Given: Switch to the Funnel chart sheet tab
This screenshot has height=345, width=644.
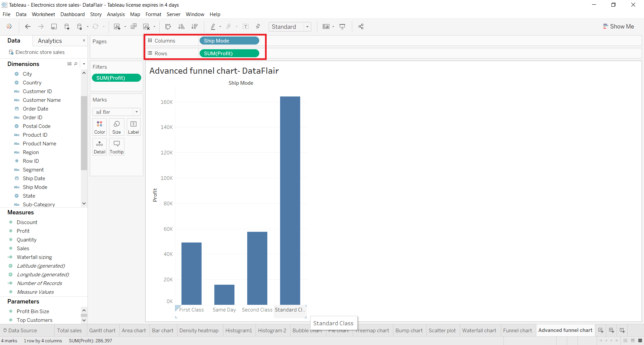Looking at the screenshot, I should click(x=518, y=330).
